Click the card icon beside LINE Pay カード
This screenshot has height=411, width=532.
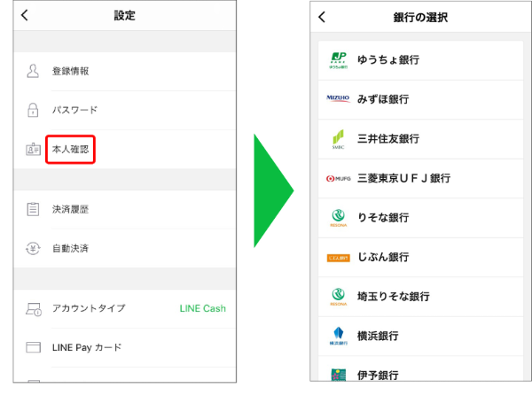coord(34,347)
